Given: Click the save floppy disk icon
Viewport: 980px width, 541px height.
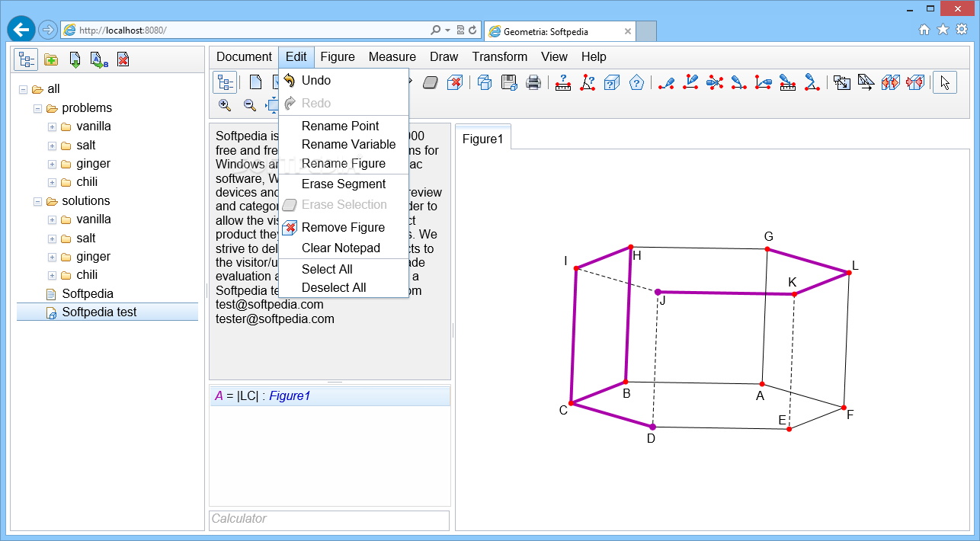Looking at the screenshot, I should point(509,82).
